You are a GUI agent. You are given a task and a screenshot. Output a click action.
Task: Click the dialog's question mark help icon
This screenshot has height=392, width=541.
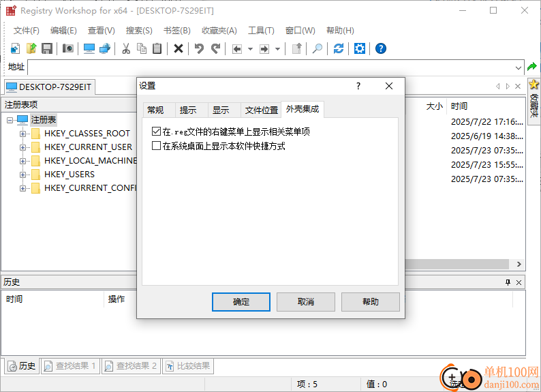click(358, 86)
